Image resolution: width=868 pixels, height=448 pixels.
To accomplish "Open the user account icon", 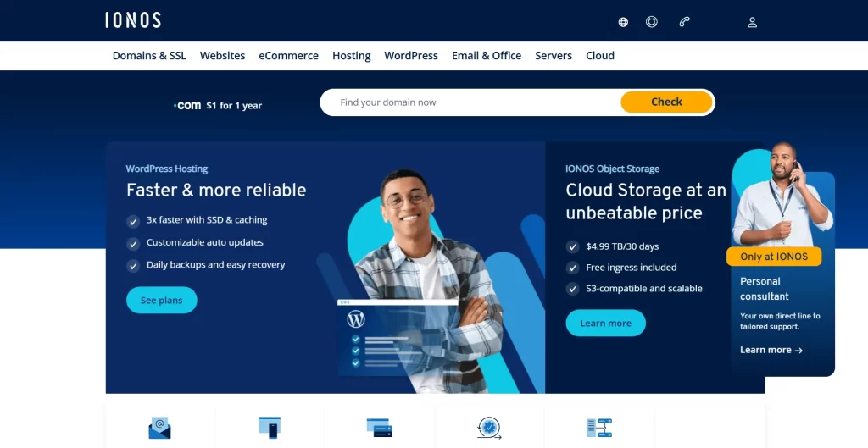I will pyautogui.click(x=753, y=22).
